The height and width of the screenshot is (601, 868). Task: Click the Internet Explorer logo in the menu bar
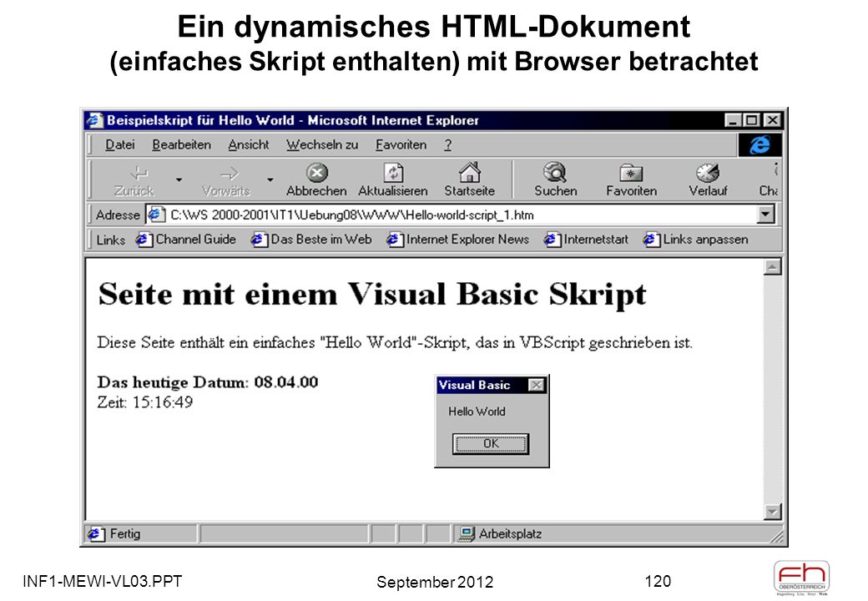pyautogui.click(x=760, y=145)
